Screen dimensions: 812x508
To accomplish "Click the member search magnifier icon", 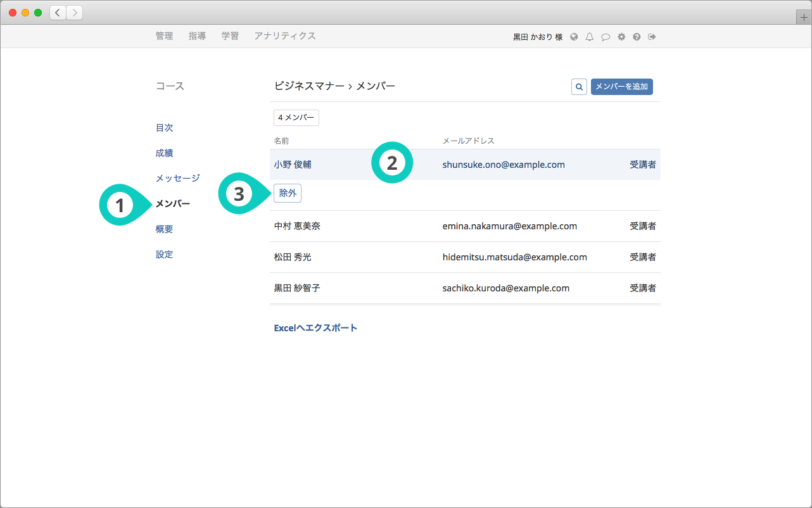I will [578, 87].
